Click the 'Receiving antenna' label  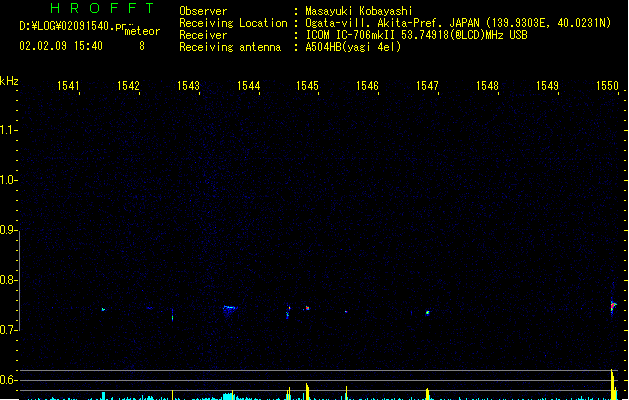[230, 47]
